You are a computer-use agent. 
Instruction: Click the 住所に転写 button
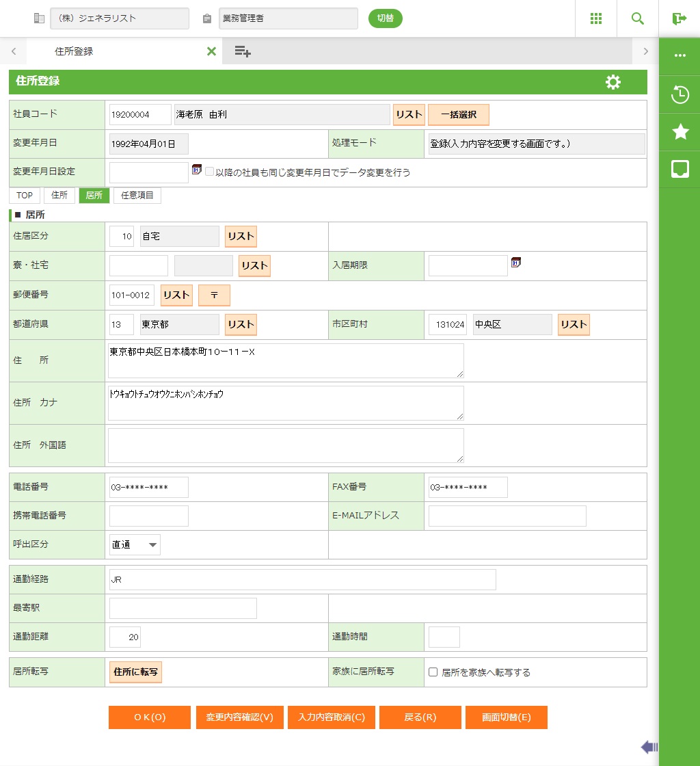(135, 672)
